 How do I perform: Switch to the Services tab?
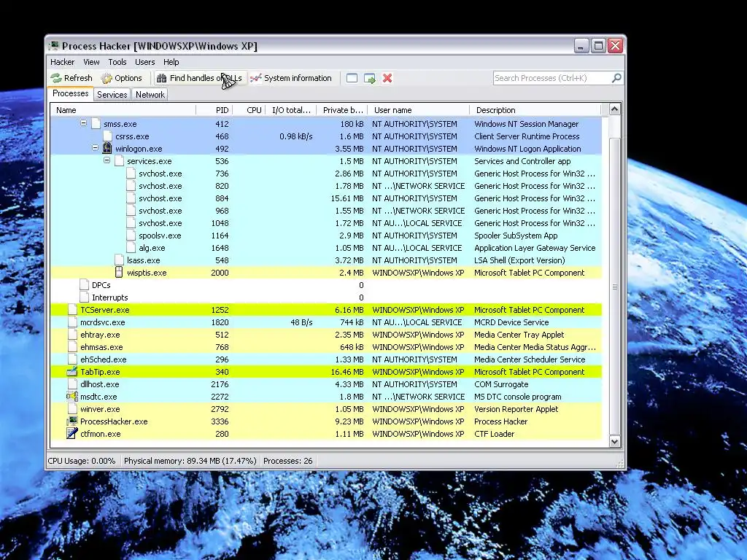112,94
